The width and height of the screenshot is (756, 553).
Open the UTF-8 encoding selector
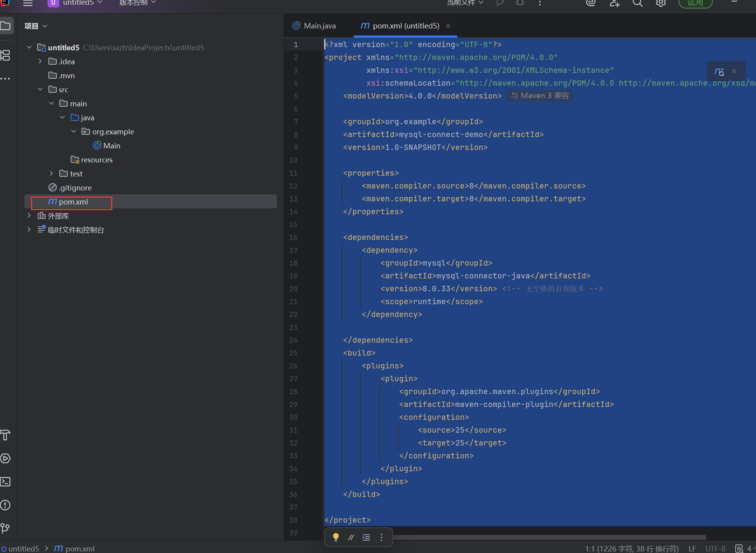click(715, 548)
